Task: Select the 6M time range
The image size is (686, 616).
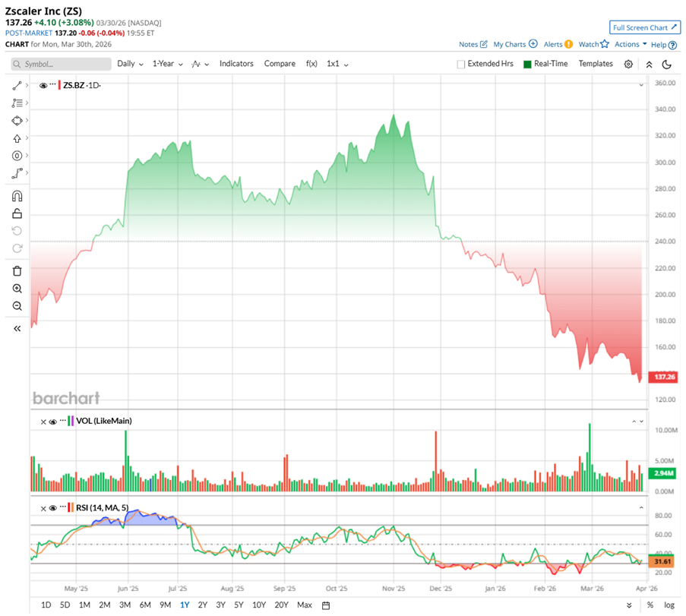Action: point(145,605)
